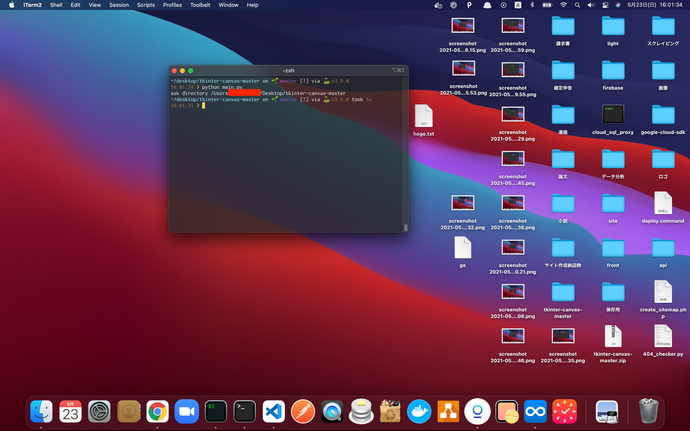This screenshot has height=431, width=690.
Task: Click the volume icon in the menu bar
Action: (591, 5)
